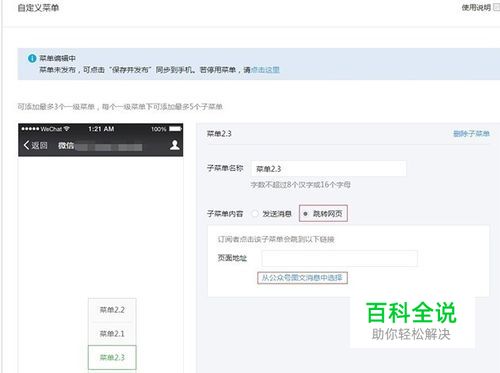Image resolution: width=500 pixels, height=373 pixels.
Task: Click the 删除子菜单 link
Action: tap(471, 134)
